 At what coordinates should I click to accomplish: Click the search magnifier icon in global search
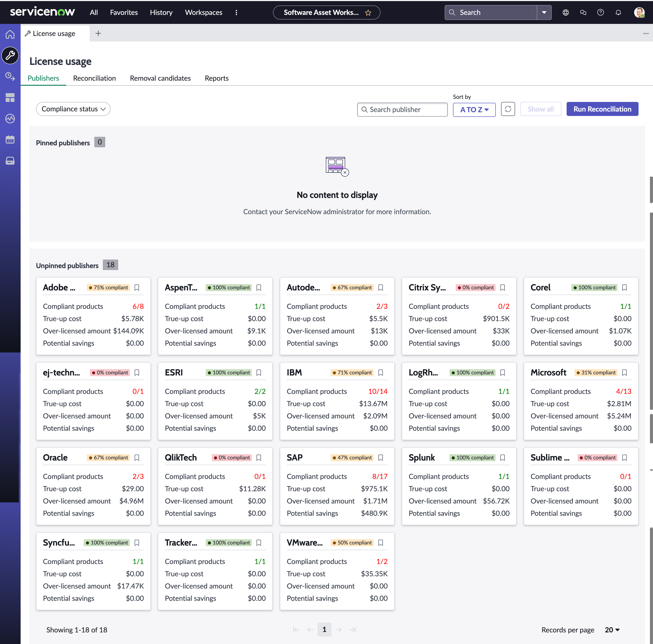click(452, 12)
